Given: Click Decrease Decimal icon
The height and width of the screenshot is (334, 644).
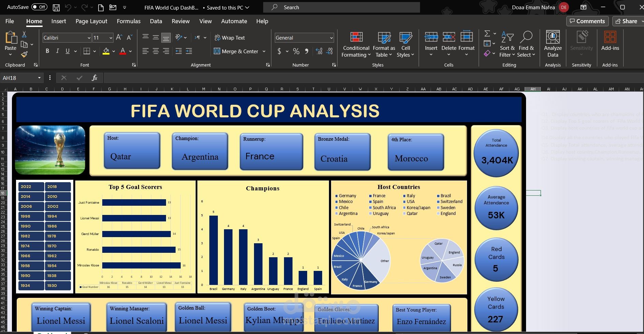Looking at the screenshot, I should (x=330, y=51).
